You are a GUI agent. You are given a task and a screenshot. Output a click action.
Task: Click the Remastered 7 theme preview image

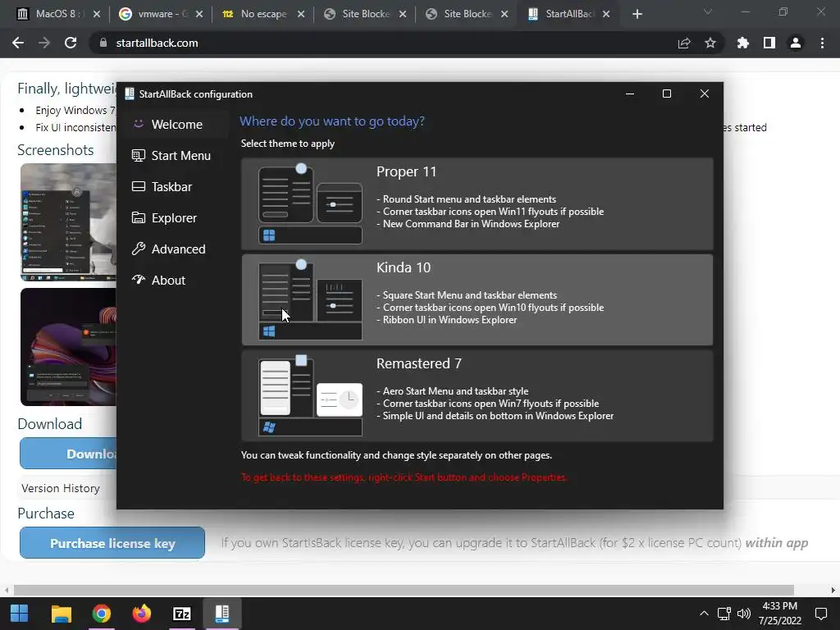coord(310,396)
